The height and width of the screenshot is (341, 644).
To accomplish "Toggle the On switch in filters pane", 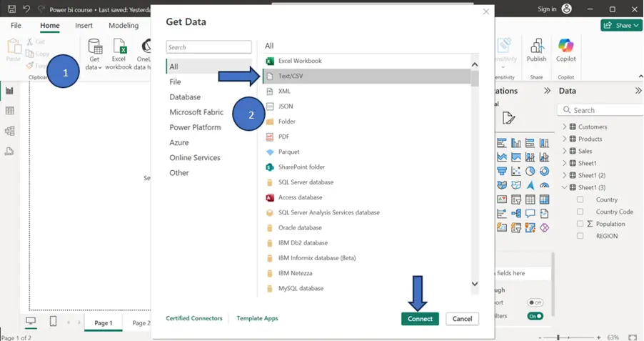I will tap(535, 316).
